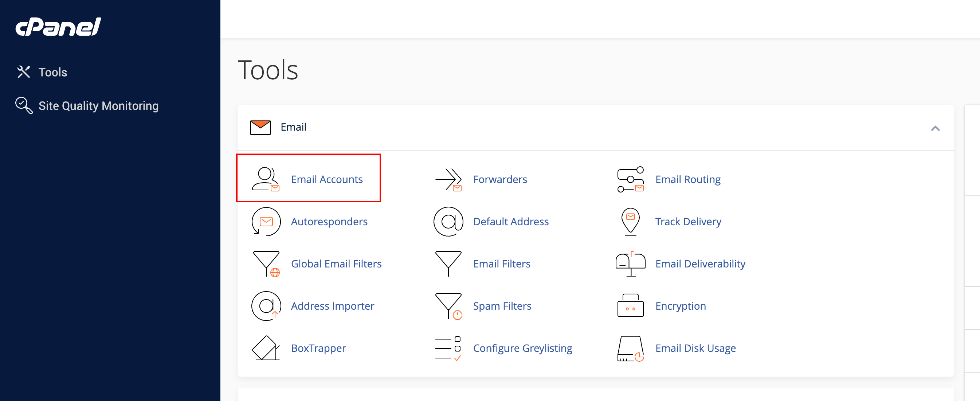The width and height of the screenshot is (980, 401).
Task: Click the Default Address at-sign icon
Action: [448, 221]
